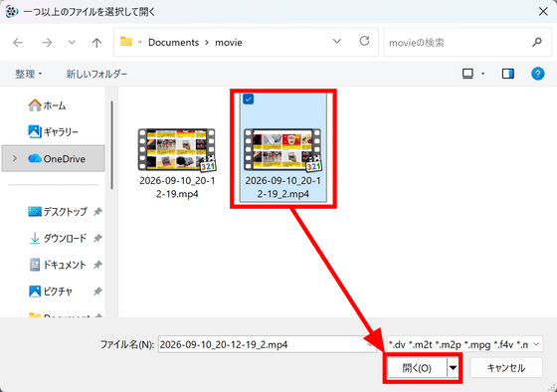The width and height of the screenshot is (557, 392).
Task: Open ダウンロード in the sidebar
Action: pyautogui.click(x=65, y=238)
